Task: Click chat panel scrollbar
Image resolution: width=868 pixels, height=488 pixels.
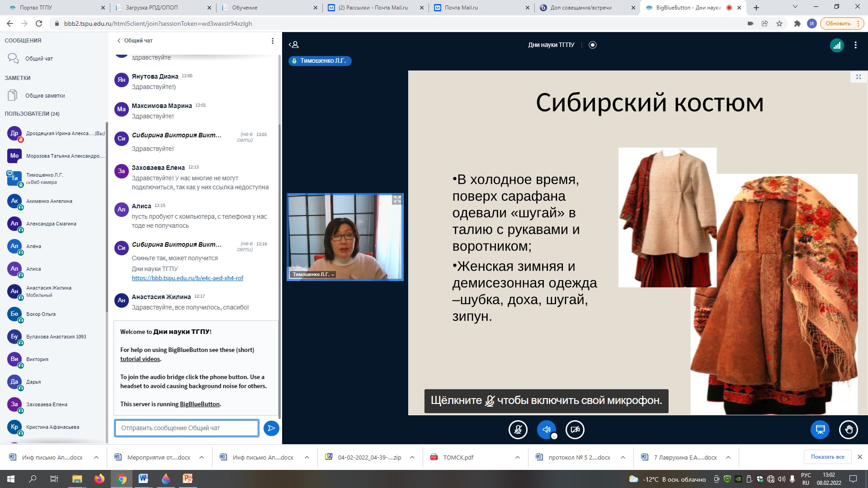Action: coord(279,271)
